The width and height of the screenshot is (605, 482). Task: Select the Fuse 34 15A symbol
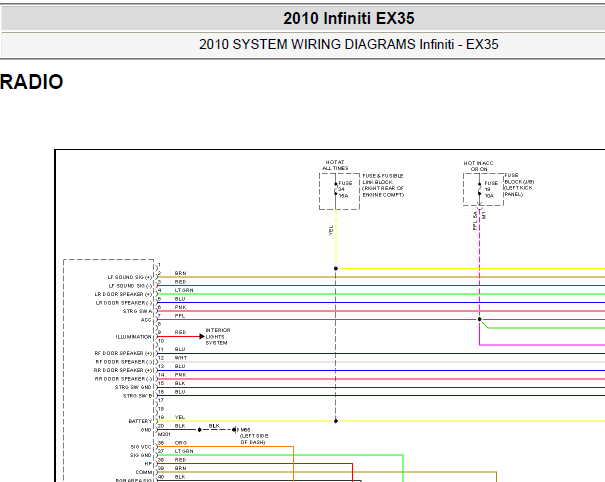tap(339, 191)
